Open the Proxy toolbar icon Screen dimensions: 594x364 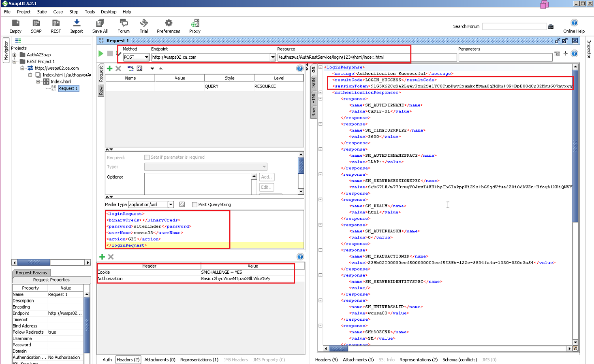pyautogui.click(x=195, y=26)
